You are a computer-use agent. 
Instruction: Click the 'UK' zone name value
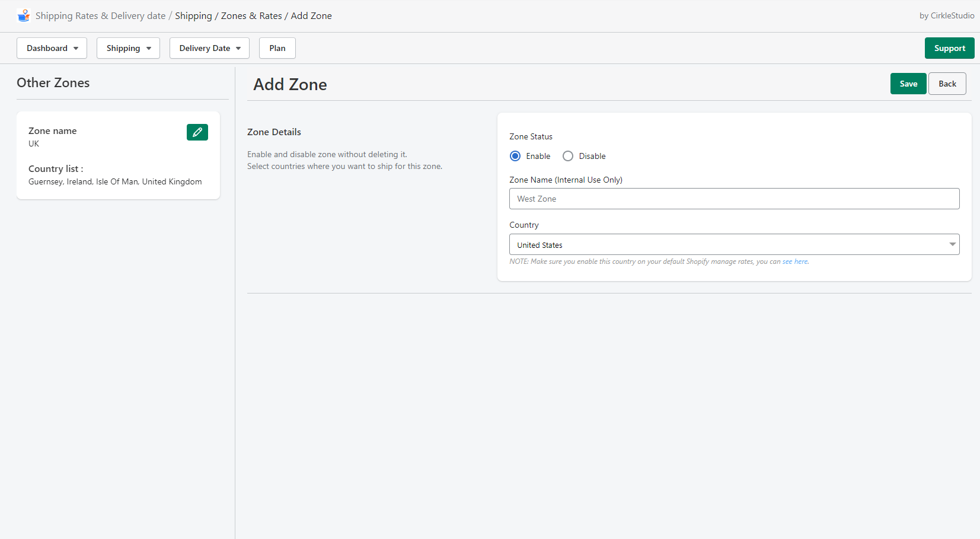(x=34, y=144)
